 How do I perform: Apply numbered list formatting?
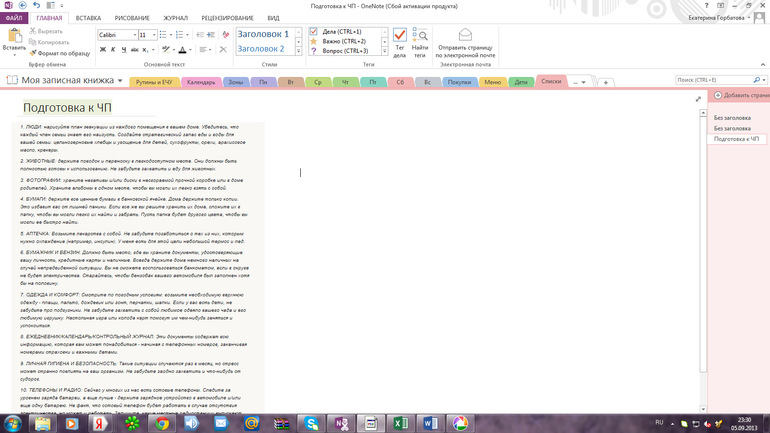(x=179, y=35)
